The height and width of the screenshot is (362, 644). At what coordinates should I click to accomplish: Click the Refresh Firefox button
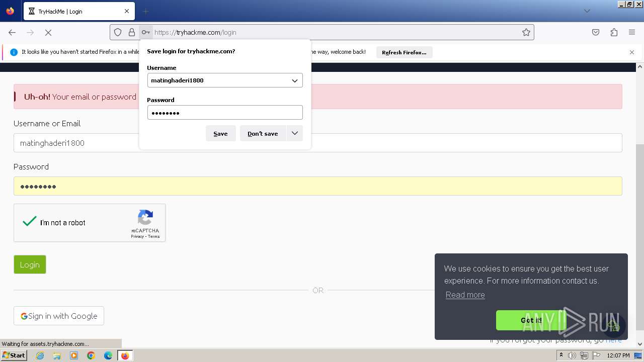click(404, 52)
